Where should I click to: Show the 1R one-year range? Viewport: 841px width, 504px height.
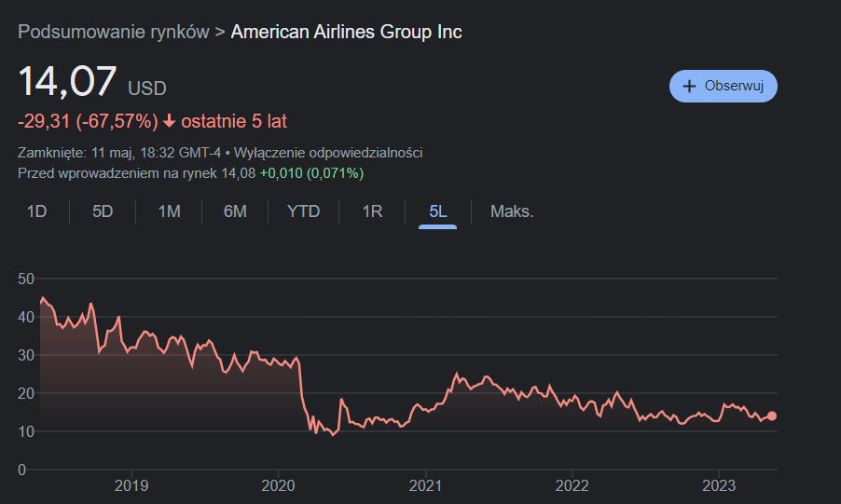372,211
